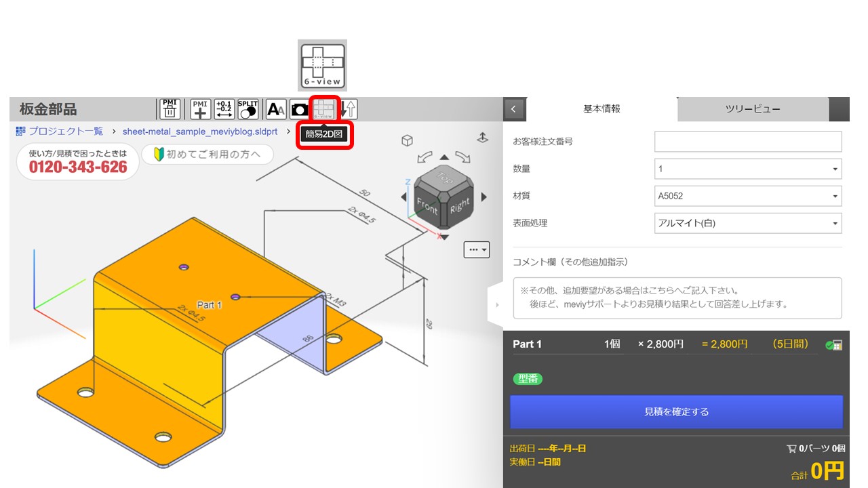Screen dimensions: 868x488
Task: Take a screenshot with the camera icon
Action: [x=298, y=108]
